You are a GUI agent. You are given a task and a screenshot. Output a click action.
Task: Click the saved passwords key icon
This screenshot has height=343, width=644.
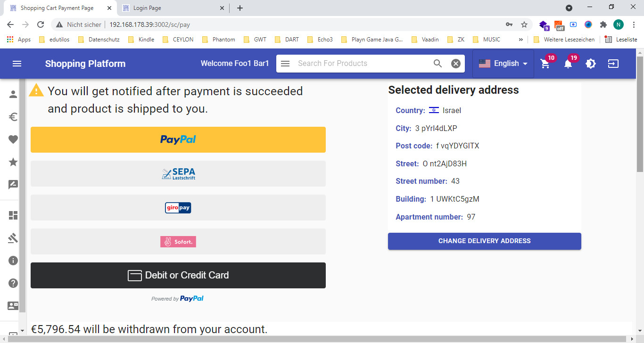point(509,24)
